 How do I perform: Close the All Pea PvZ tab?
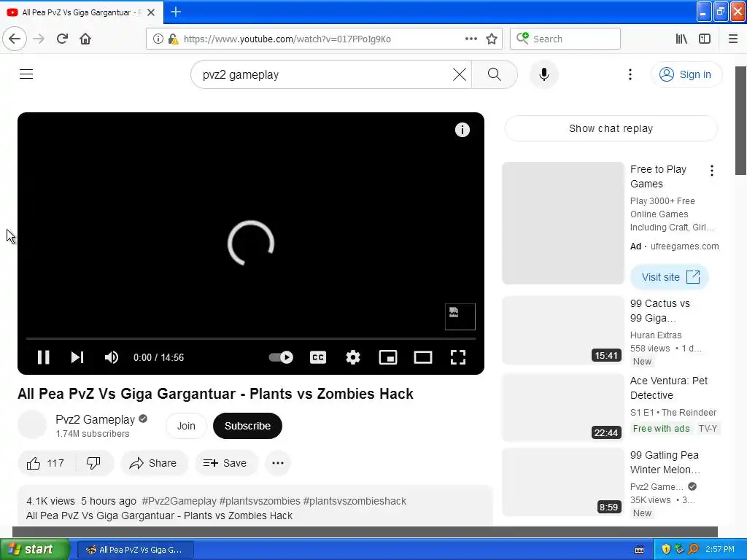click(151, 12)
